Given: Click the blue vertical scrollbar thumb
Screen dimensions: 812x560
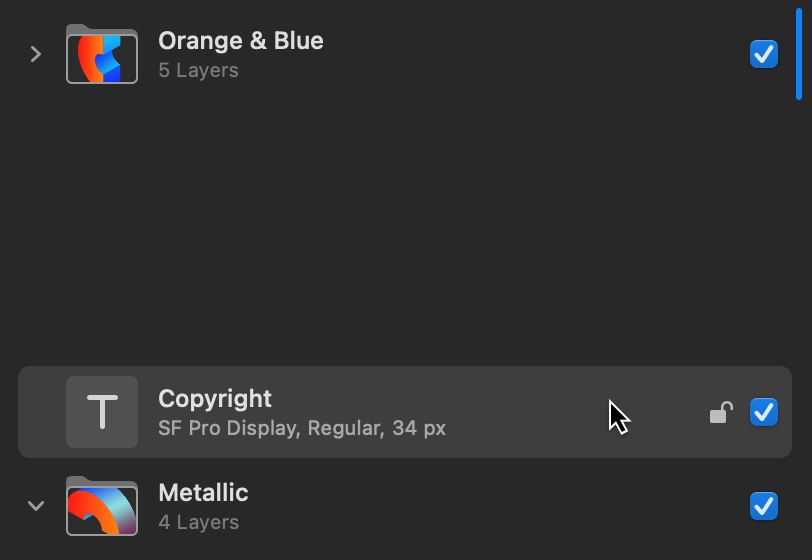Looking at the screenshot, I should [x=799, y=54].
